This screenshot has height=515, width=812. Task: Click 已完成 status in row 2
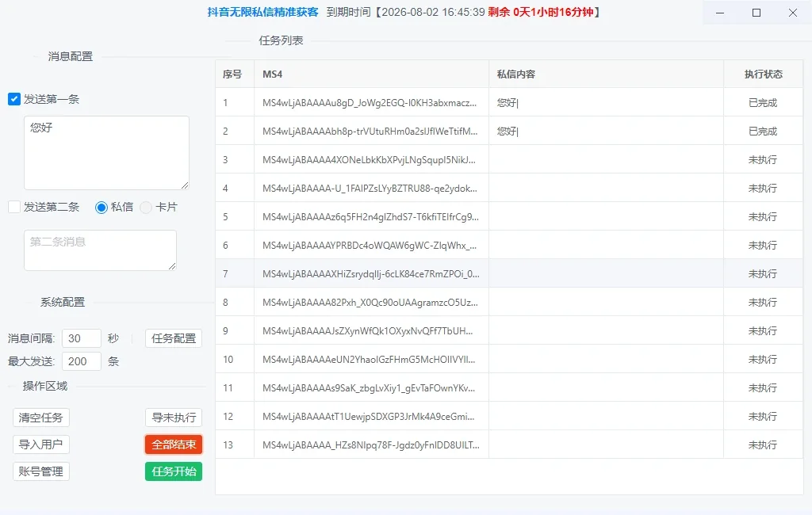point(763,131)
